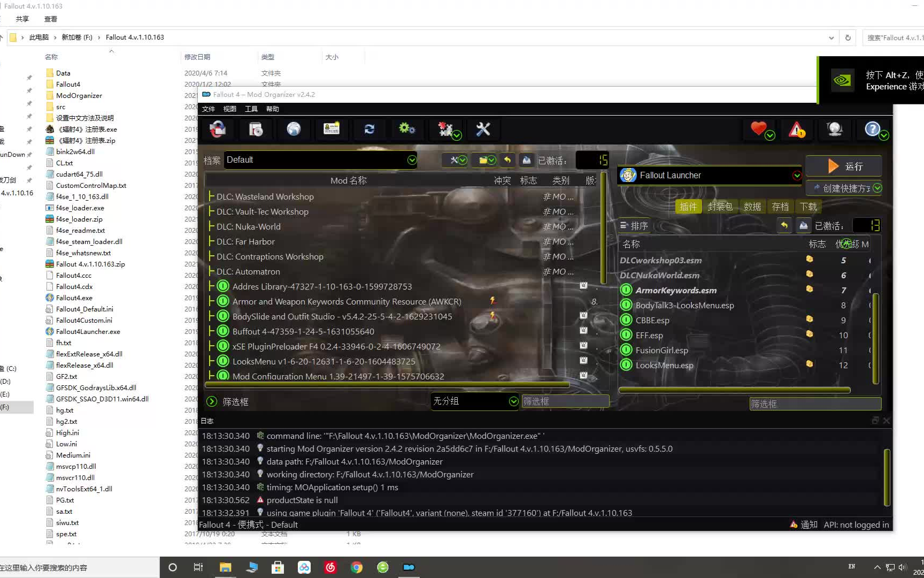Switch to the 封装包 tab
The height and width of the screenshot is (578, 924).
[x=720, y=207]
